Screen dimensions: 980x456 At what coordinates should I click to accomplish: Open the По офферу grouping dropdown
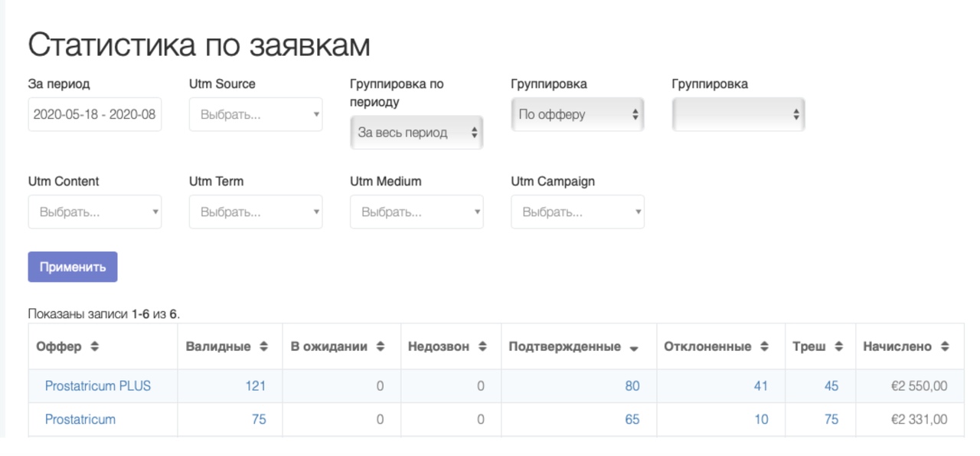tap(577, 114)
